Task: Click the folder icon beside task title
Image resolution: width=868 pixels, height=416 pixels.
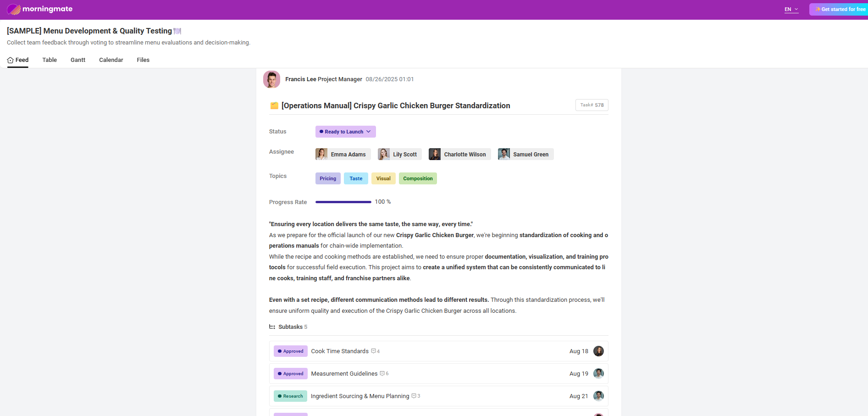Action: 274,106
